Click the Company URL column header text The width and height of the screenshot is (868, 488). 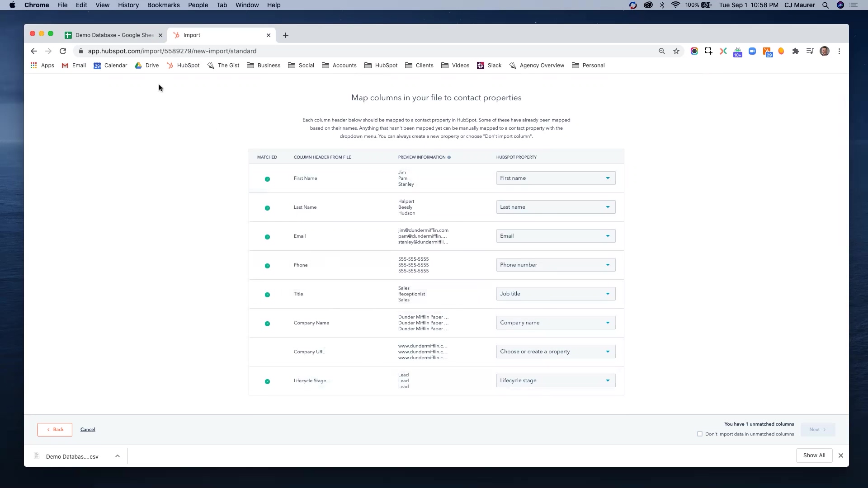tap(309, 352)
